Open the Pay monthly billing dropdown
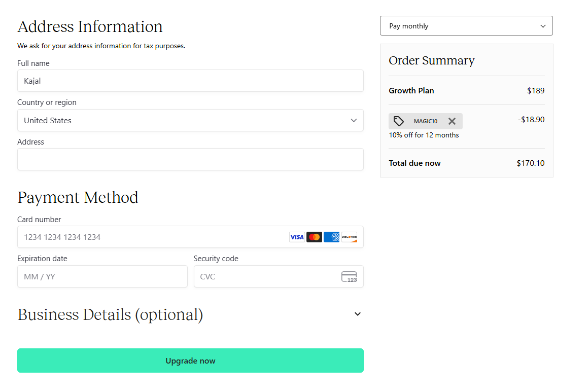Viewport: 563px width, 380px height. tap(466, 26)
